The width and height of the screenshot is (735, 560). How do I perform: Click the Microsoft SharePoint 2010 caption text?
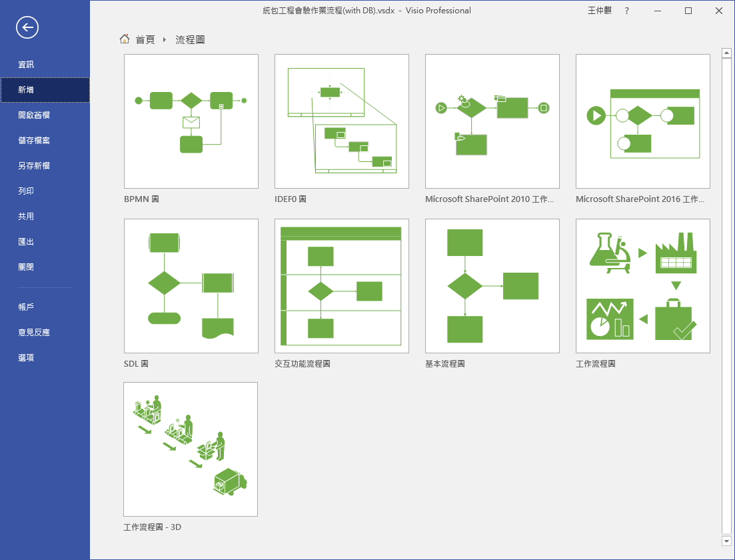[x=489, y=199]
